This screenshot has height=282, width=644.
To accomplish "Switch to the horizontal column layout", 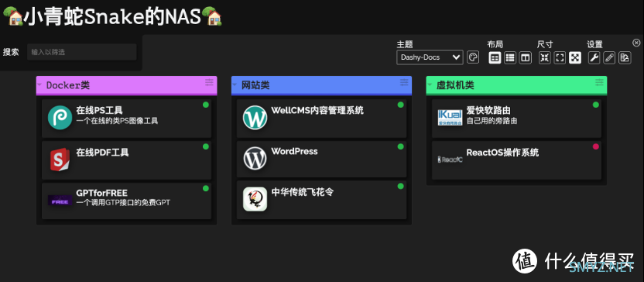I will (525, 58).
